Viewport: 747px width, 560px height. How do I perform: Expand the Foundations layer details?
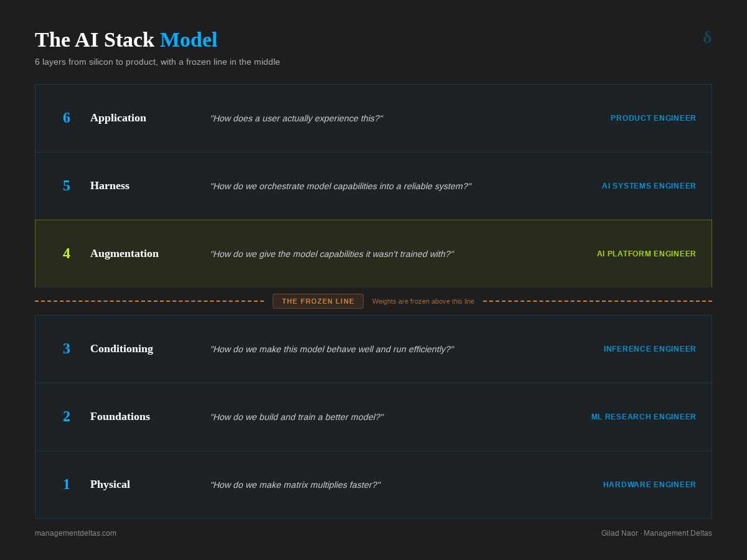coord(374,416)
